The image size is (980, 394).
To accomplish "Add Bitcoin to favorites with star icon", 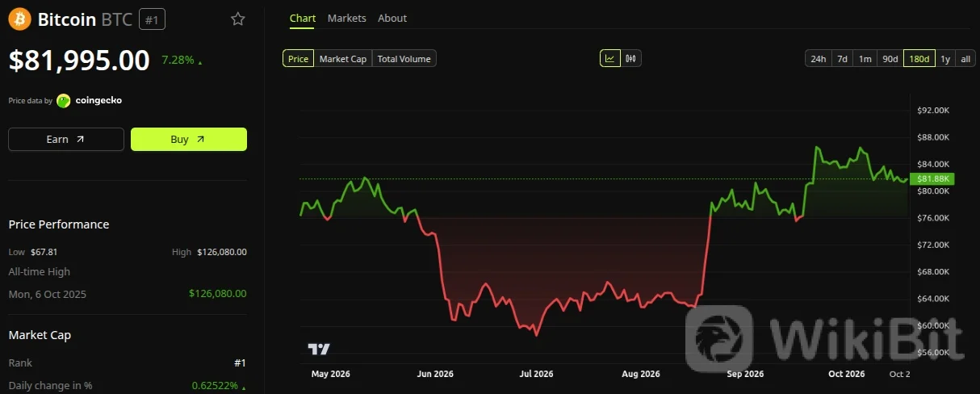I will pyautogui.click(x=237, y=19).
